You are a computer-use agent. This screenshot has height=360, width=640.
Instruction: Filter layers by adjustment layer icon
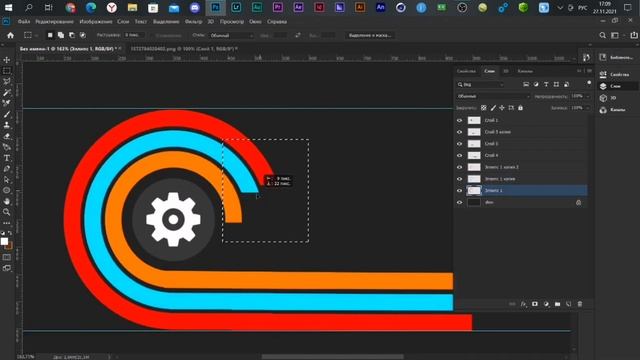pyautogui.click(x=536, y=84)
